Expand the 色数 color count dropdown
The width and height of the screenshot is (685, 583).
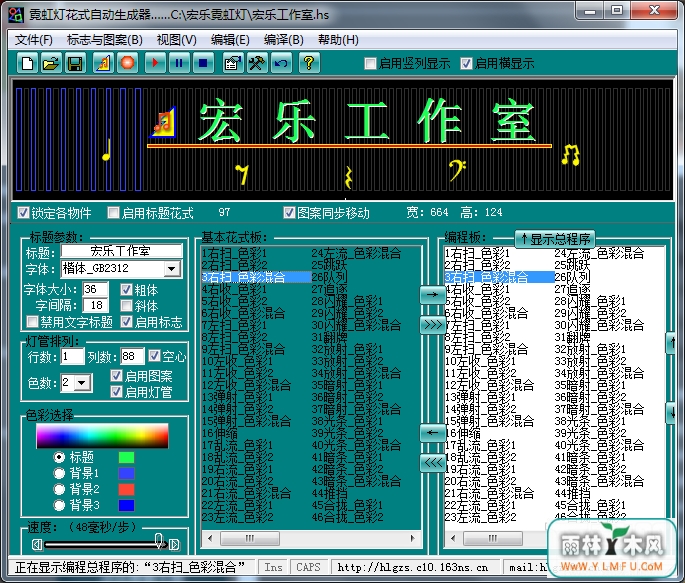point(82,383)
